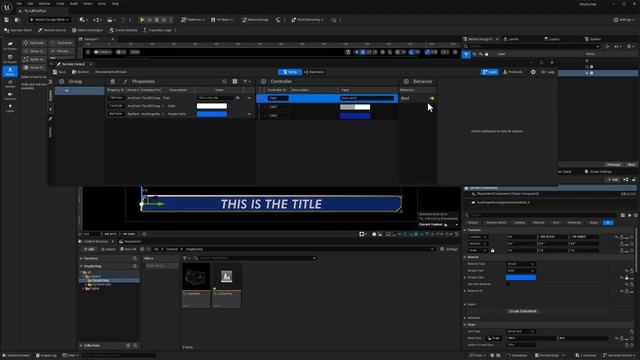The image size is (640, 360).
Task: Click the add Behavior circle icon
Action: 406,81
